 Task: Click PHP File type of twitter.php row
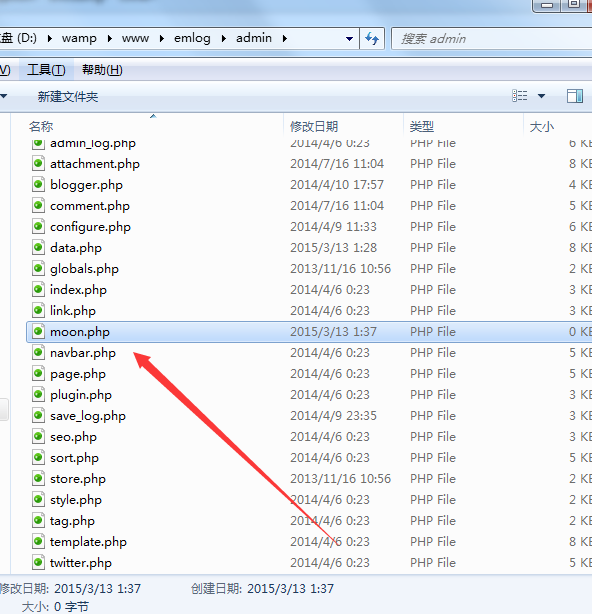tap(433, 563)
